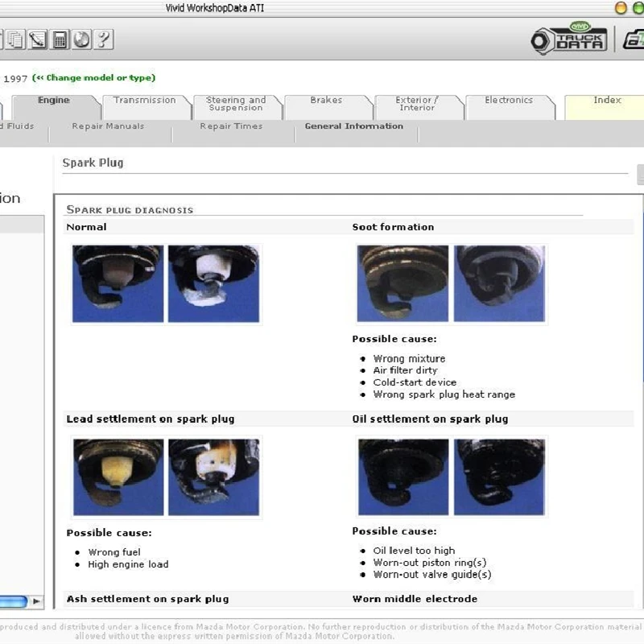Click the second Lead settlement plug photo

pos(213,477)
